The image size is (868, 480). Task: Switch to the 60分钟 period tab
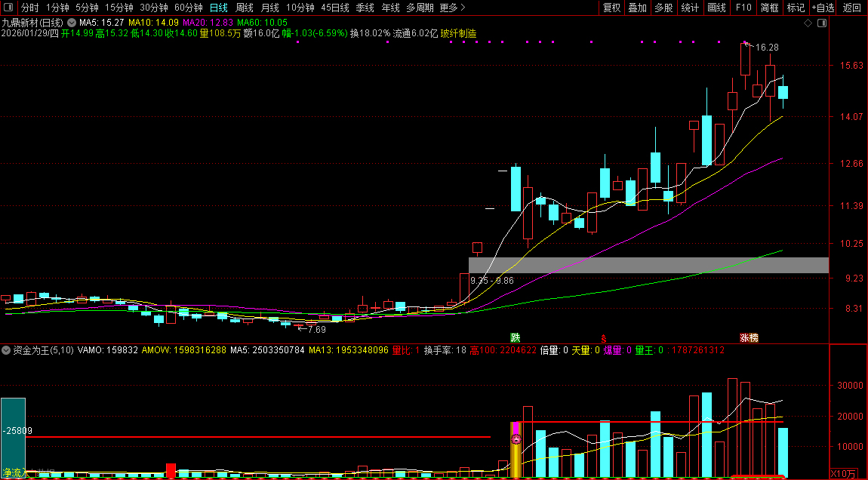tap(188, 8)
